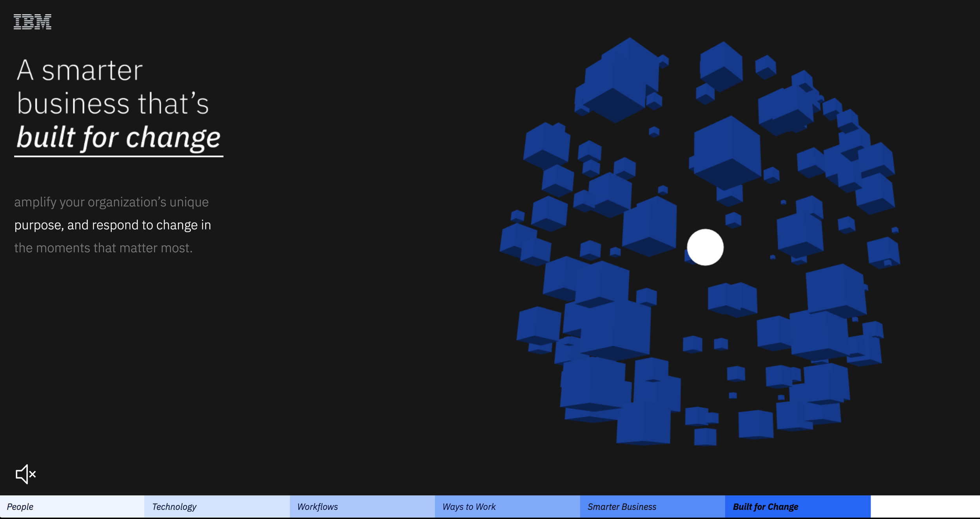Click the IBM logo

[x=33, y=22]
